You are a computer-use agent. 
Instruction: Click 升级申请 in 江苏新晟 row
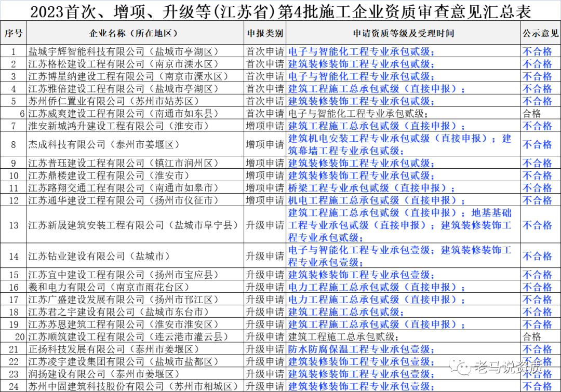265,225
